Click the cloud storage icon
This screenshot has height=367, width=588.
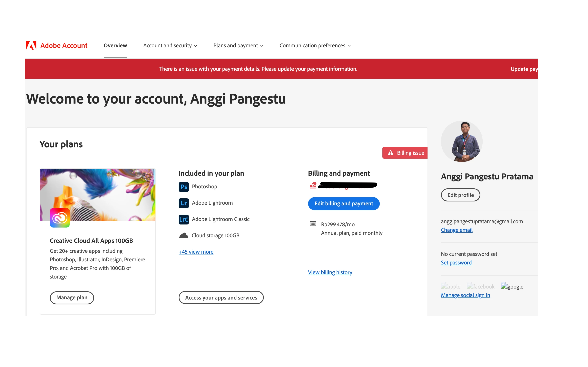click(184, 235)
